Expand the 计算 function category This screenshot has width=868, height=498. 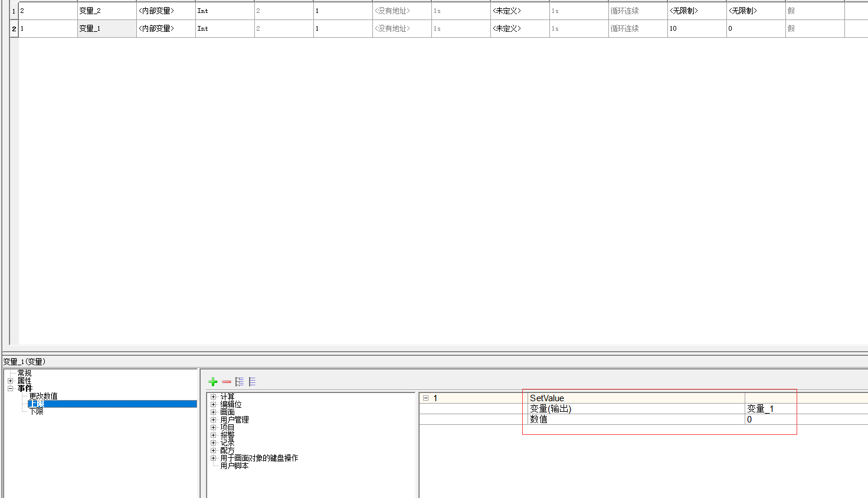pyautogui.click(x=214, y=397)
